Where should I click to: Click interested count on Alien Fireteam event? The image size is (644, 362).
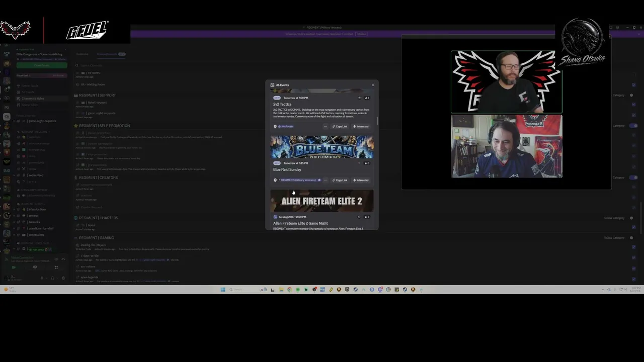pyautogui.click(x=367, y=217)
